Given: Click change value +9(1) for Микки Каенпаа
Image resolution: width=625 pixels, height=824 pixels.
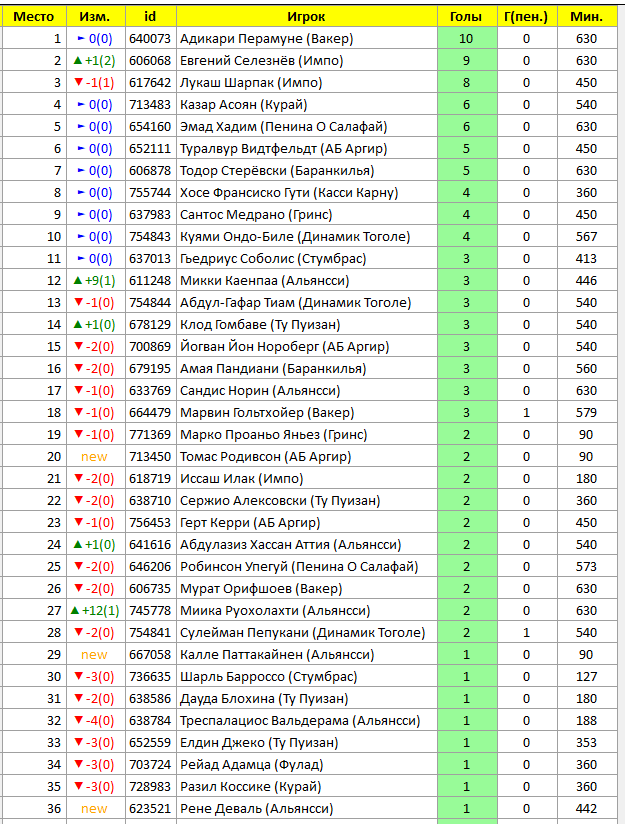Looking at the screenshot, I should [x=95, y=281].
